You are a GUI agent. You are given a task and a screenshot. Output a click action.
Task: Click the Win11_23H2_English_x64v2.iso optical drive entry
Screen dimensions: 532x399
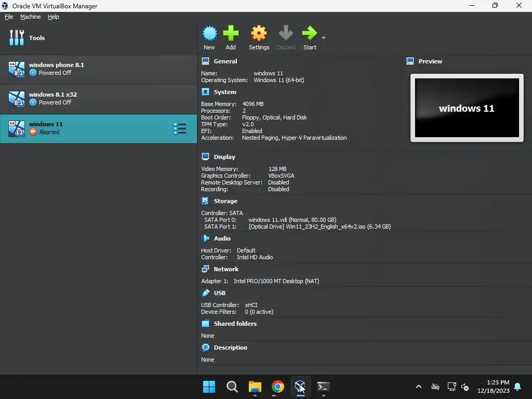tap(320, 227)
